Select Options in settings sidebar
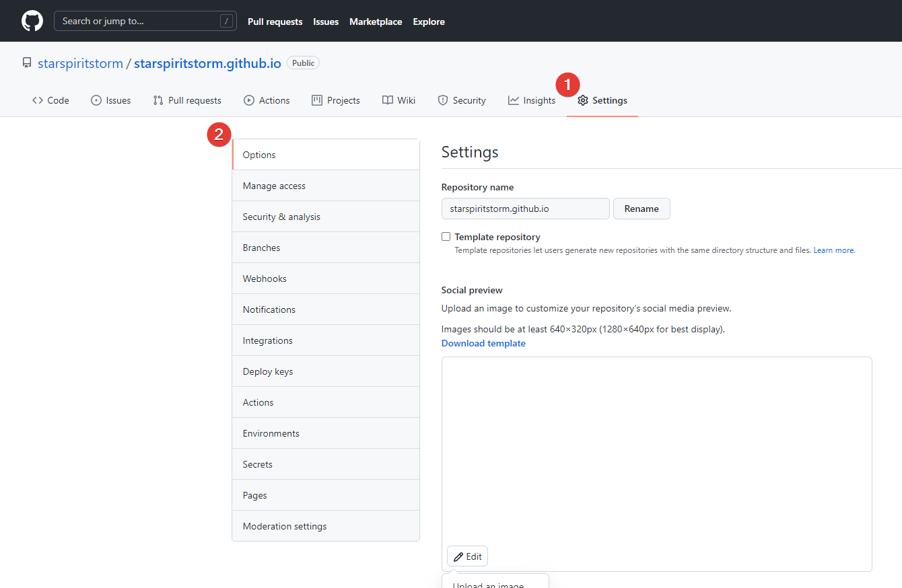The height and width of the screenshot is (588, 902). pos(326,155)
